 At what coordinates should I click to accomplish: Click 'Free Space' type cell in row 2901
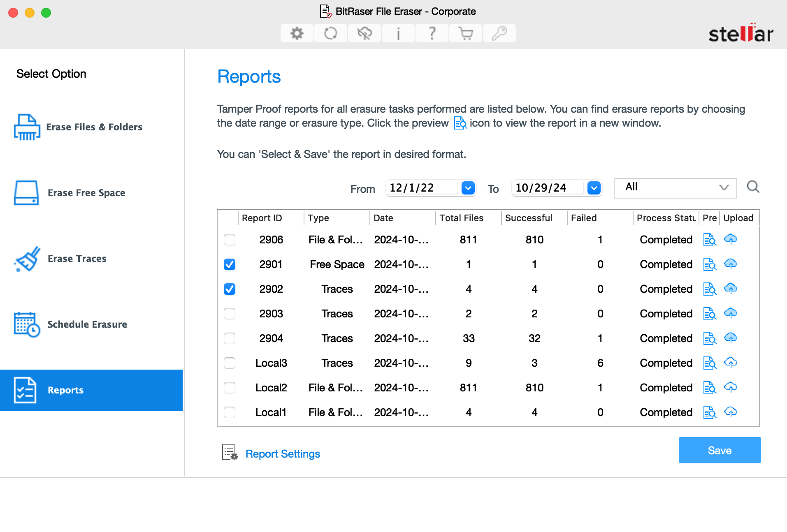pos(337,264)
